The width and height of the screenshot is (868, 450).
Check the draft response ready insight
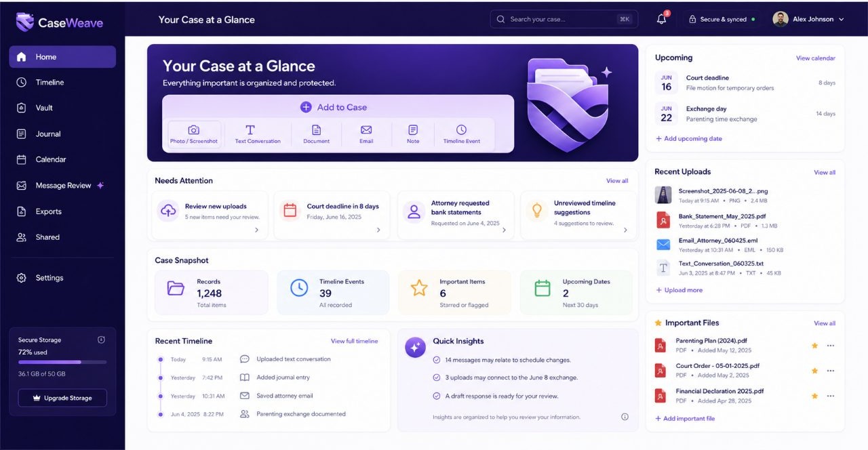click(437, 396)
